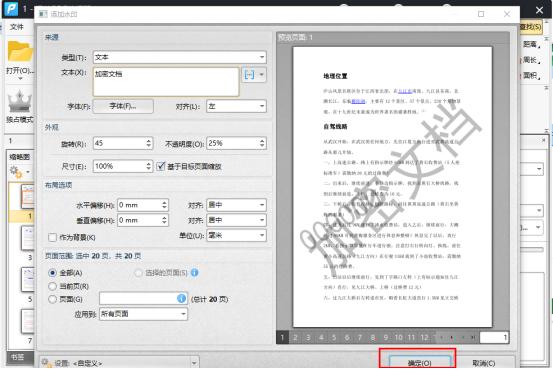The width and height of the screenshot is (553, 369).
Task: Select page 1 thumbnail in main window
Action: point(28,196)
